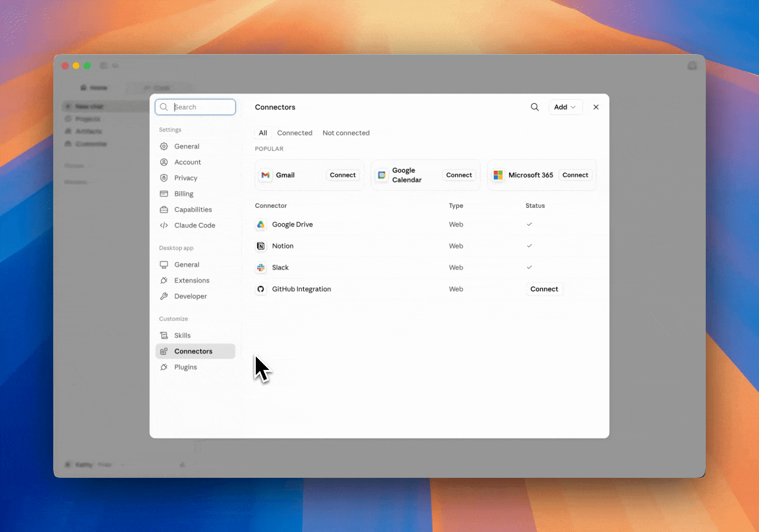Viewport: 759px width, 532px height.
Task: Select Connectors in the settings sidebar
Action: [195, 351]
